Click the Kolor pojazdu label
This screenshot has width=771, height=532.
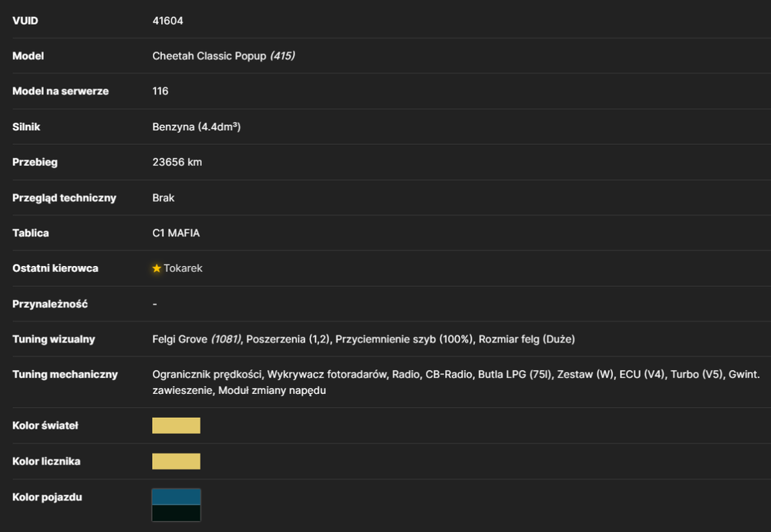point(47,497)
